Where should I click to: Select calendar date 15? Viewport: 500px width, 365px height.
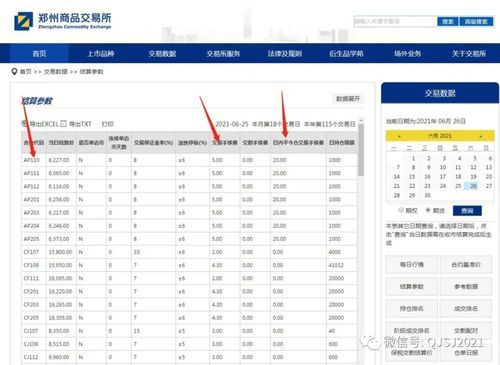[x=412, y=176]
